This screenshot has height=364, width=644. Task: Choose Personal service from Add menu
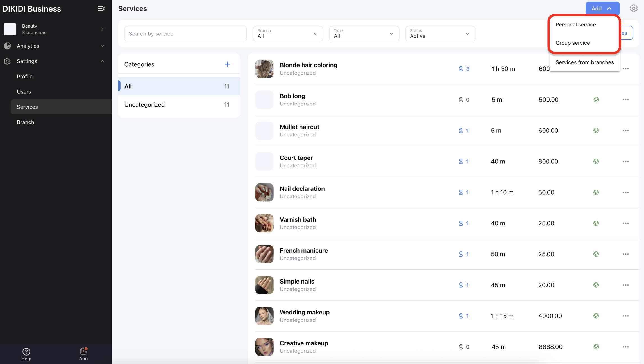click(x=575, y=24)
